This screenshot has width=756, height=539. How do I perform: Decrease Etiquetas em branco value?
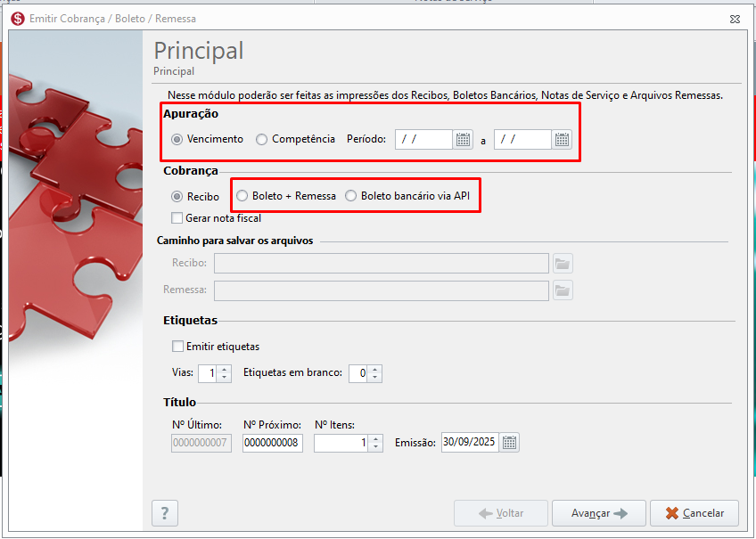point(374,378)
